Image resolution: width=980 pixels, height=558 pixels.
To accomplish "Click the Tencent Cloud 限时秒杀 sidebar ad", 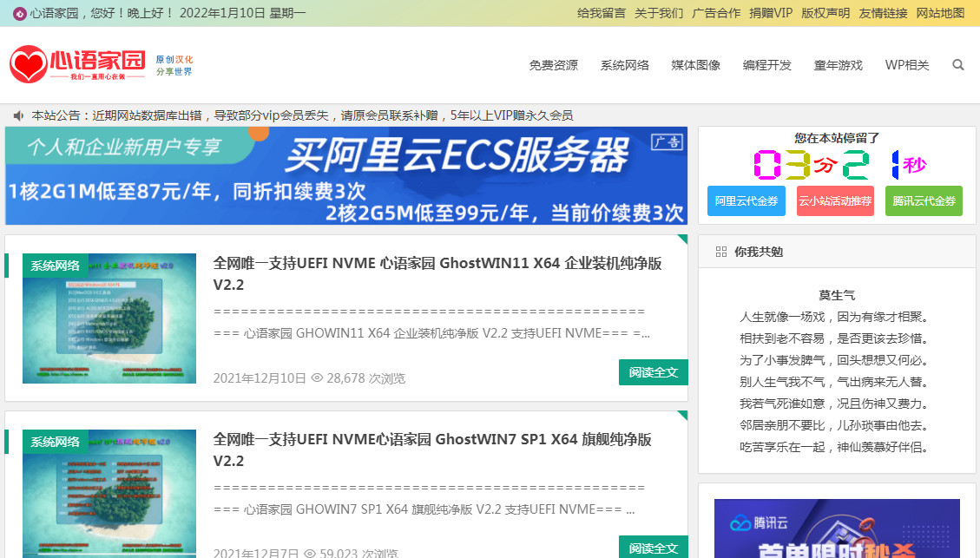I will tap(837, 528).
